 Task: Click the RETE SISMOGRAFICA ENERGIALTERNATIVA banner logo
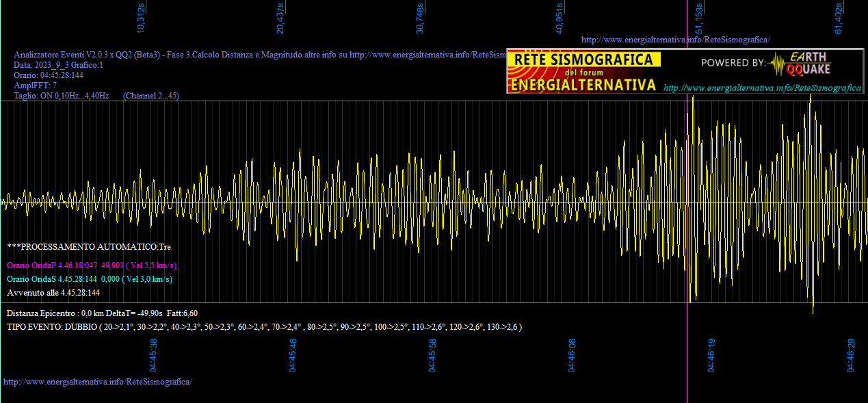coord(583,71)
